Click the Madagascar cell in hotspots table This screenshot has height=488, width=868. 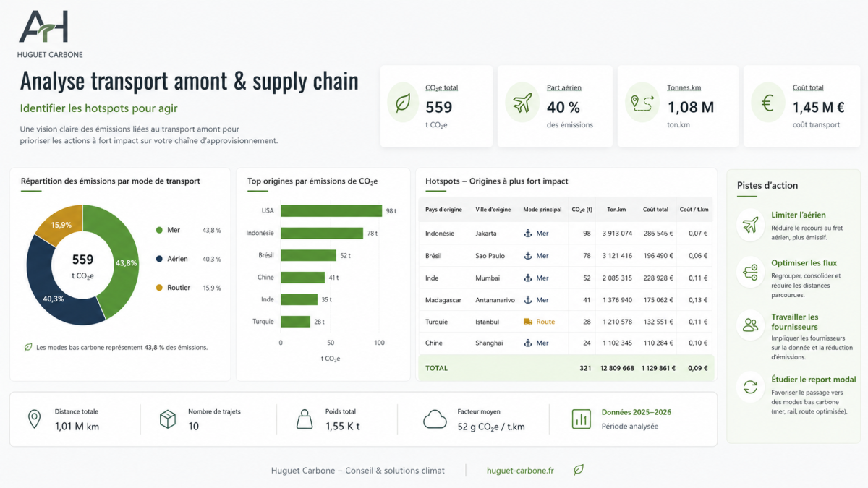pos(443,300)
